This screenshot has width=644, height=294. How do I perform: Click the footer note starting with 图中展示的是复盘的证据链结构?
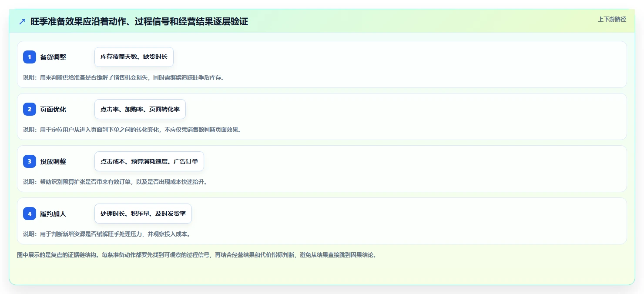coord(197,255)
